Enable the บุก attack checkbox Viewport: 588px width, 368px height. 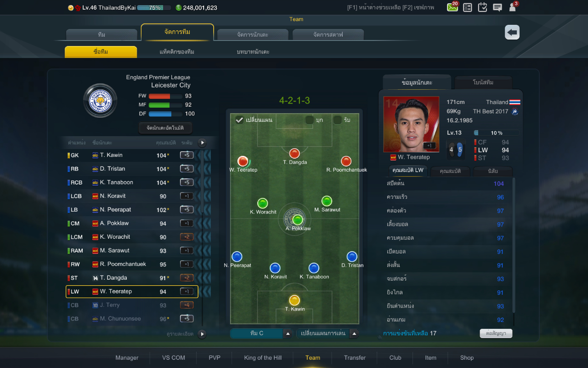(x=310, y=120)
